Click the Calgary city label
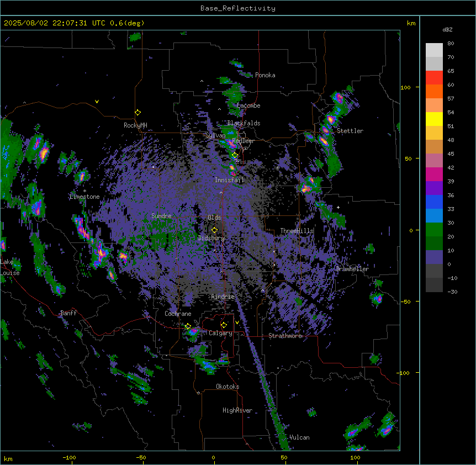The width and height of the screenshot is (476, 465). 220,333
